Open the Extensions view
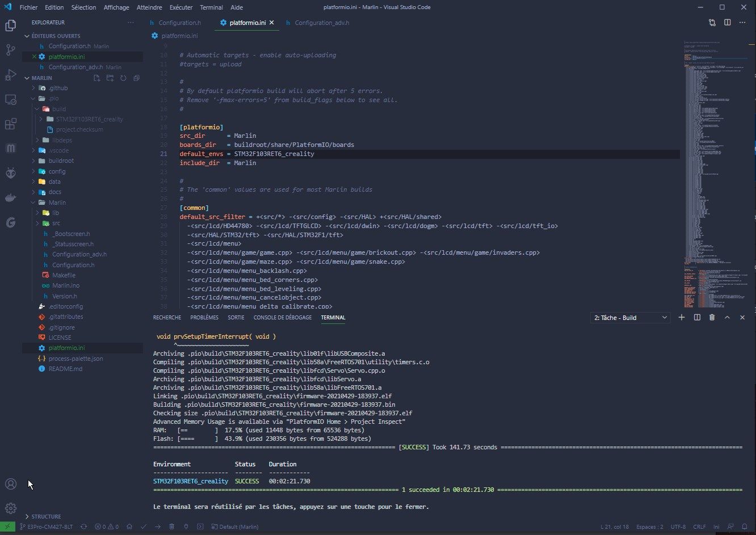756x535 pixels. 10,124
